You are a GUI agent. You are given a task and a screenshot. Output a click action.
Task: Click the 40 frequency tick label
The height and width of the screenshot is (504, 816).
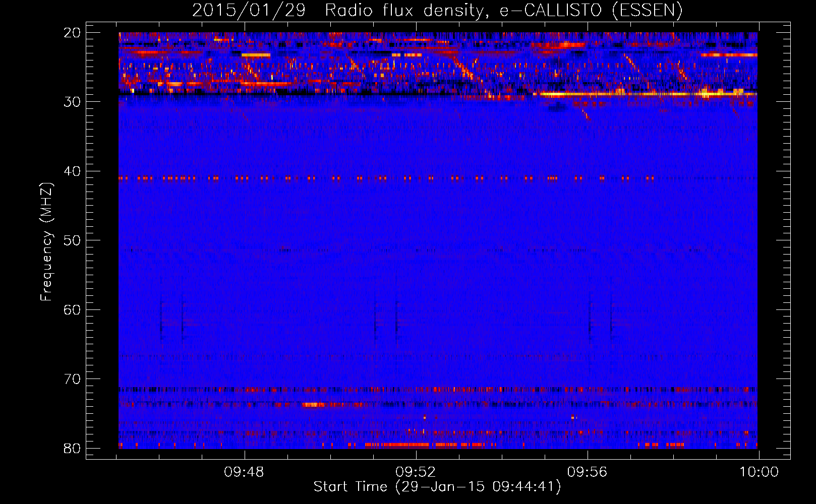coord(72,171)
